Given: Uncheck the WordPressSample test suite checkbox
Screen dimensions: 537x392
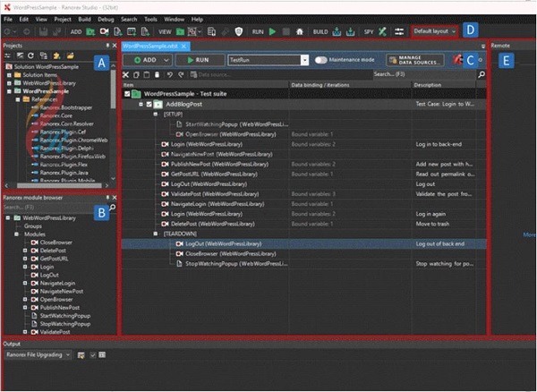Looking at the screenshot, I should tap(126, 93).
